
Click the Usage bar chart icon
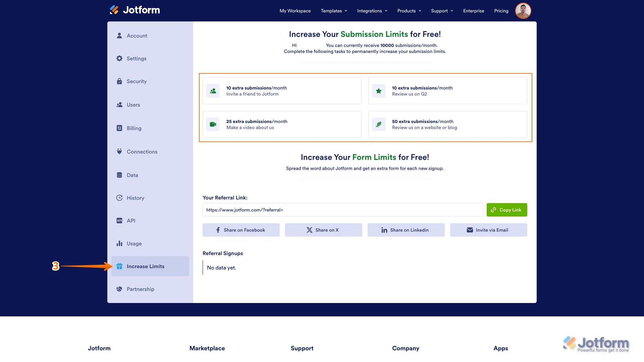pyautogui.click(x=119, y=243)
